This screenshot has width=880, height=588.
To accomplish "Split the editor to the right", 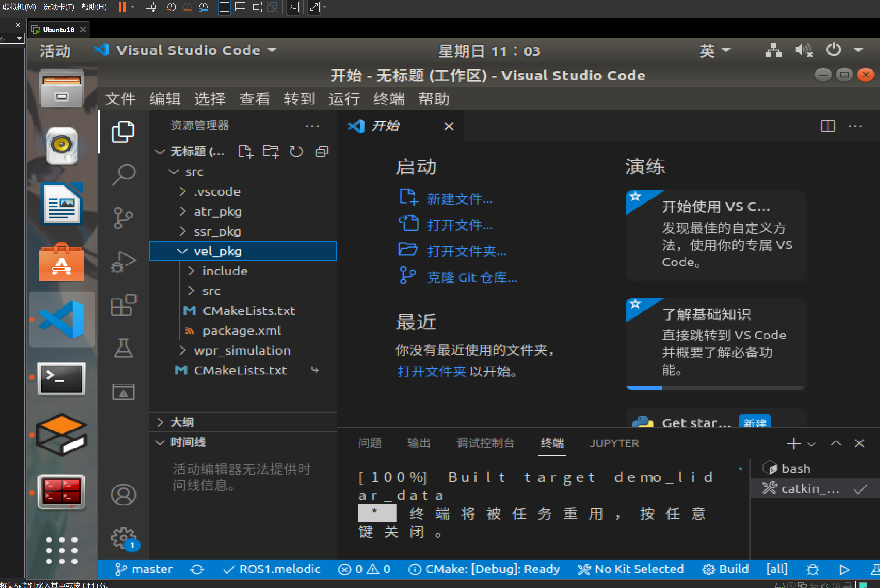I will click(828, 126).
